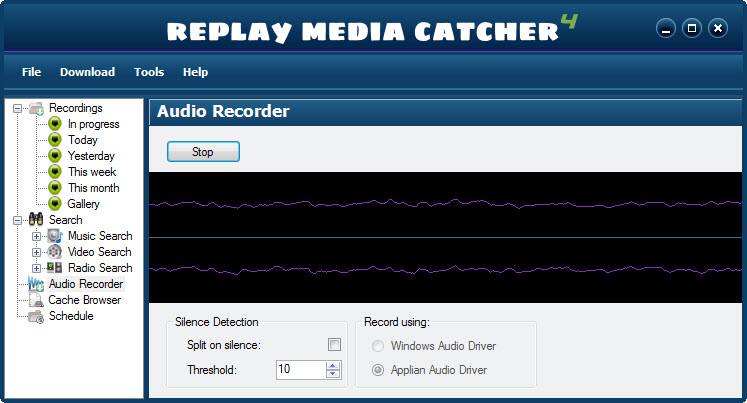Select the Applian Audio Driver radio button

[x=378, y=370]
